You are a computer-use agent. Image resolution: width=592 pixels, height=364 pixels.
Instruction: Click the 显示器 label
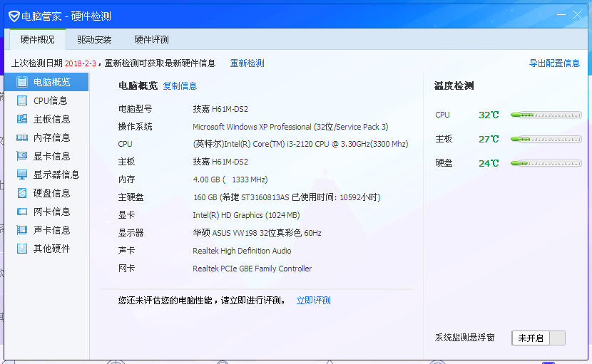pos(131,233)
